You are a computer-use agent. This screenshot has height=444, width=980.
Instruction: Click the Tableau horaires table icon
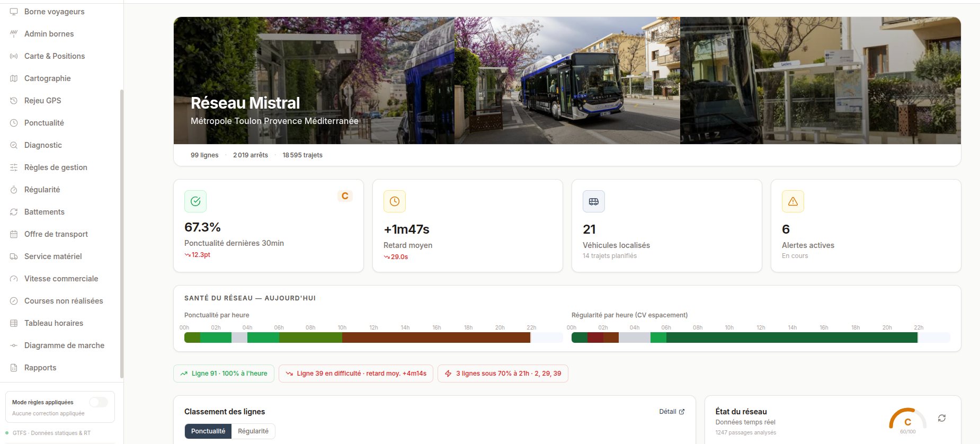click(x=14, y=323)
